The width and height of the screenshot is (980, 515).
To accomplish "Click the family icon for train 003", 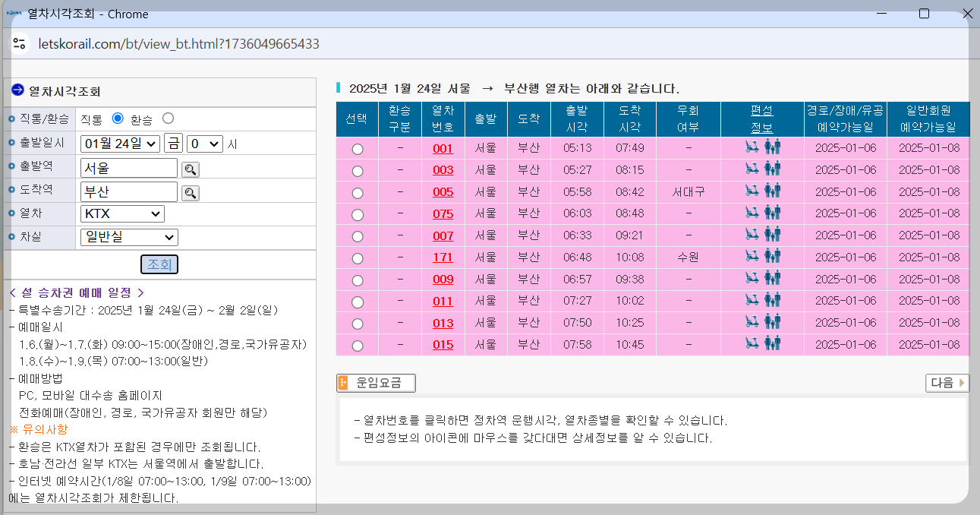I will (772, 169).
